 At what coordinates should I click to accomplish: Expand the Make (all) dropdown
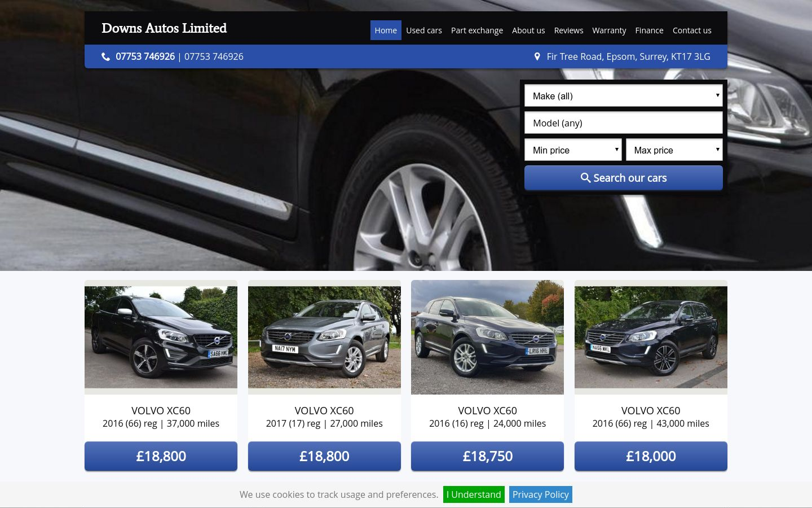[x=624, y=96]
